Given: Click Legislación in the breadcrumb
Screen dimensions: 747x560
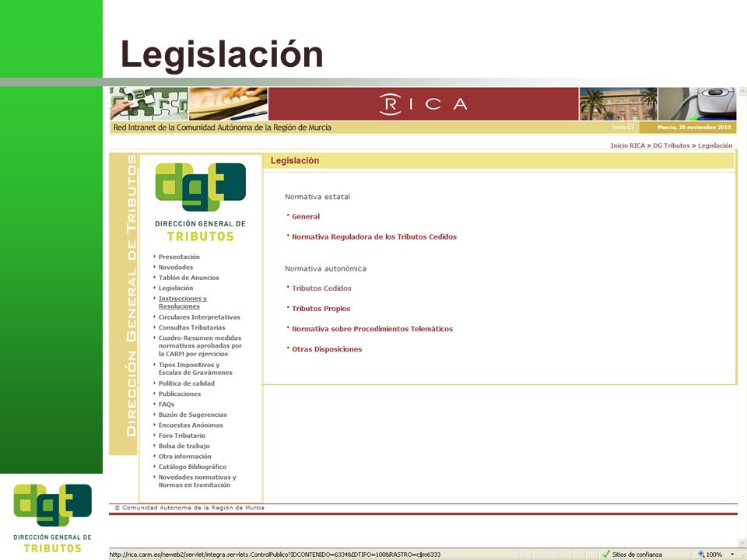Looking at the screenshot, I should click(x=715, y=145).
